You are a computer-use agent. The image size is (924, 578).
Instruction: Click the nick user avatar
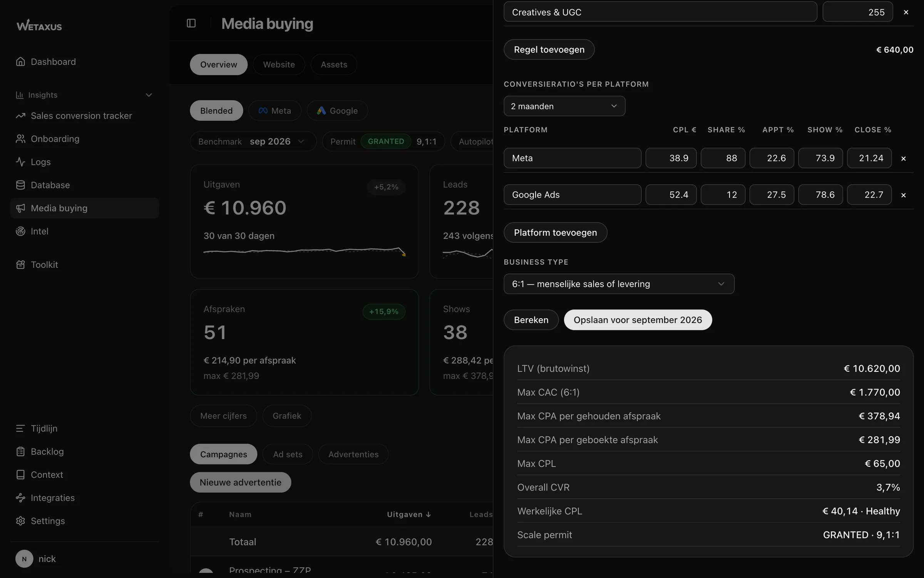(x=24, y=559)
